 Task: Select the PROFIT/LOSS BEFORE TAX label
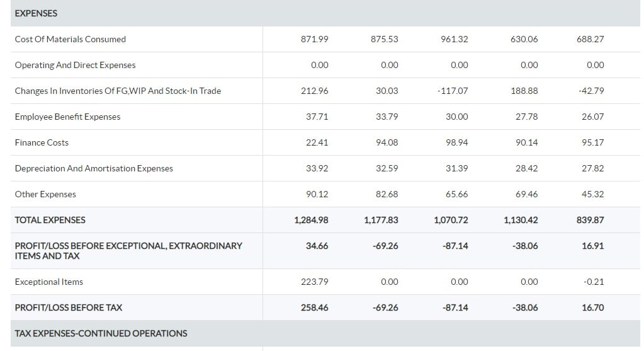coord(68,308)
